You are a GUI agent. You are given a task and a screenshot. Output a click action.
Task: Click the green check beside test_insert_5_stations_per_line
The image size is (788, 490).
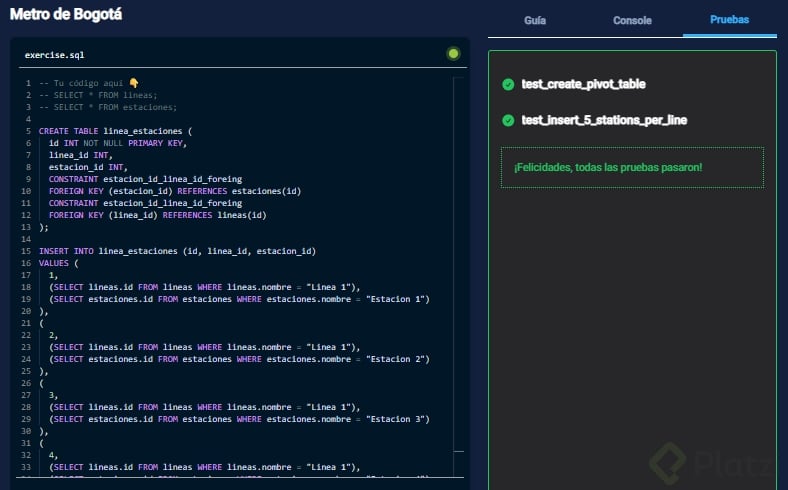pyautogui.click(x=508, y=121)
